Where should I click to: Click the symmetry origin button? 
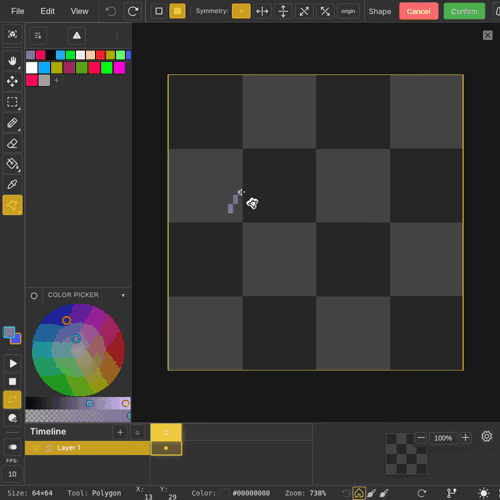(348, 11)
